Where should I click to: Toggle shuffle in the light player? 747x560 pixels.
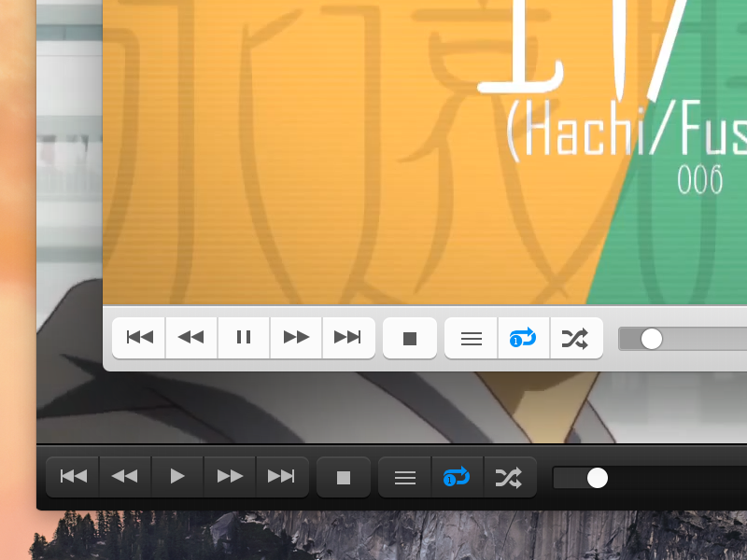click(x=576, y=338)
